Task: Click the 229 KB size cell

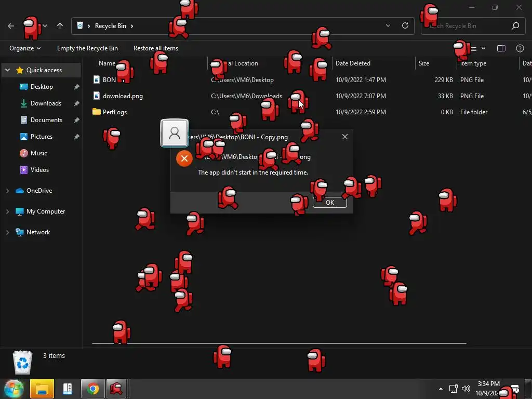Action: coord(444,79)
